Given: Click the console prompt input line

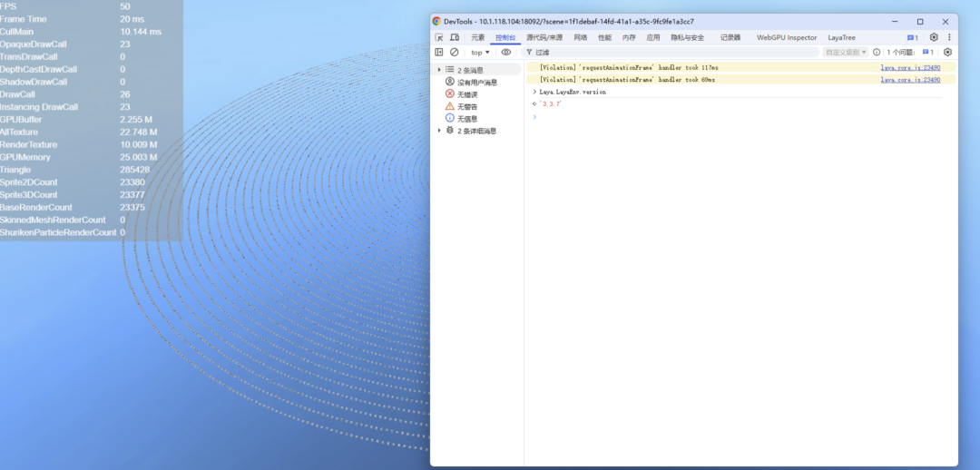Looking at the screenshot, I should 740,116.
